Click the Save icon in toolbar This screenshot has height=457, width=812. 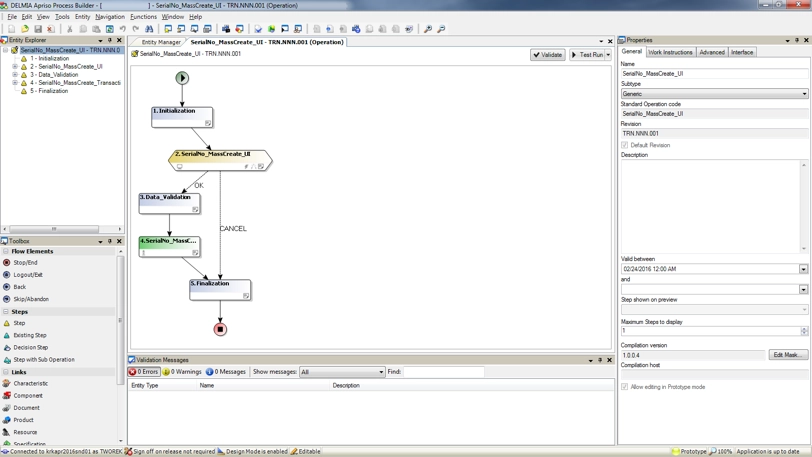38,29
